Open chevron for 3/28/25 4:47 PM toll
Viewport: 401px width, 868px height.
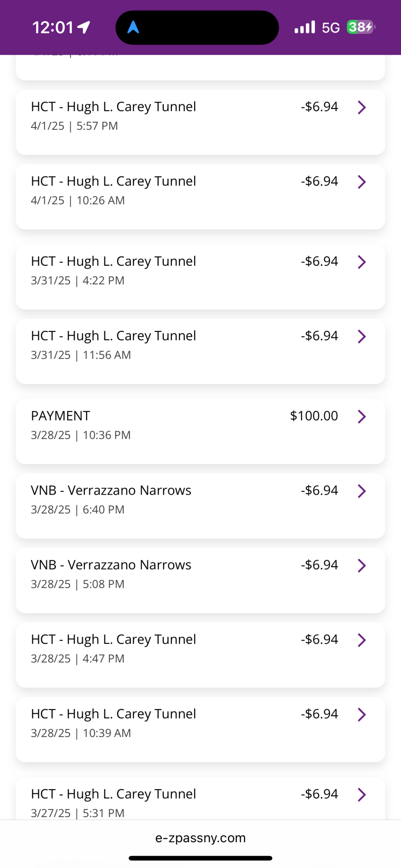point(362,640)
